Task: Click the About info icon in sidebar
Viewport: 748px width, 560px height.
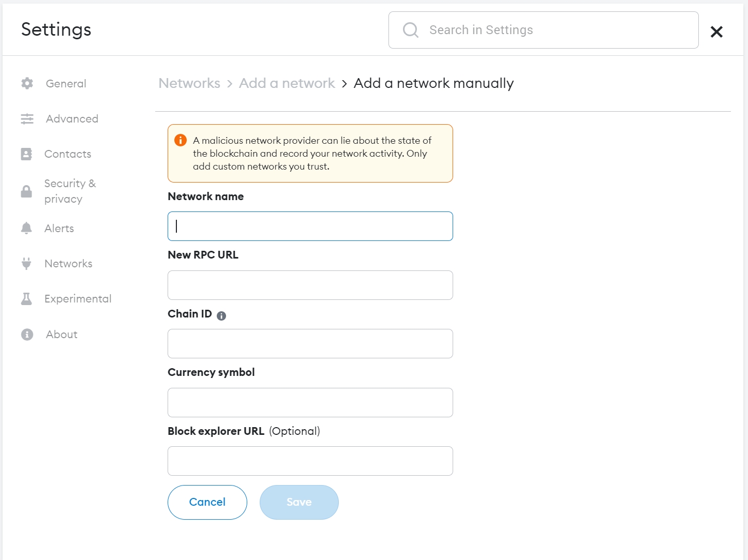Action: click(27, 335)
